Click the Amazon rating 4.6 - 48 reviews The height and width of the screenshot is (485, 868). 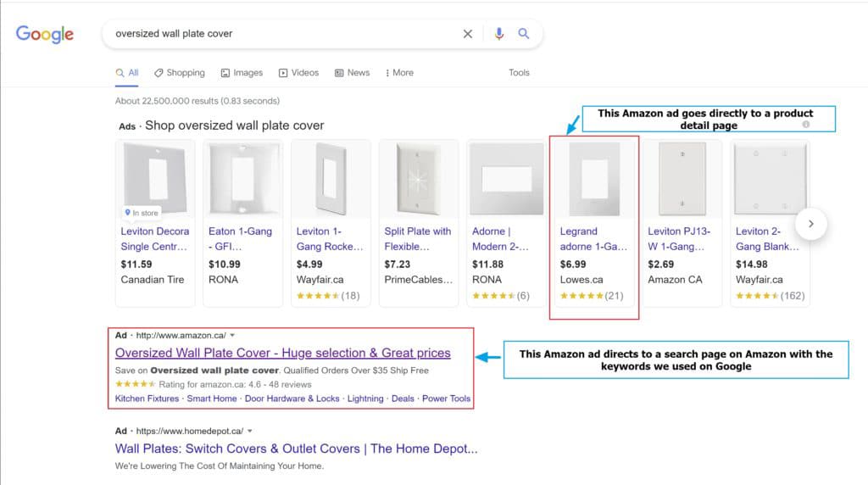coord(213,384)
